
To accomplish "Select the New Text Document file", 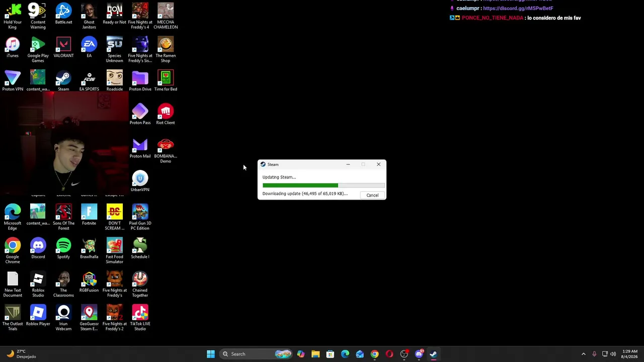I will (13, 285).
